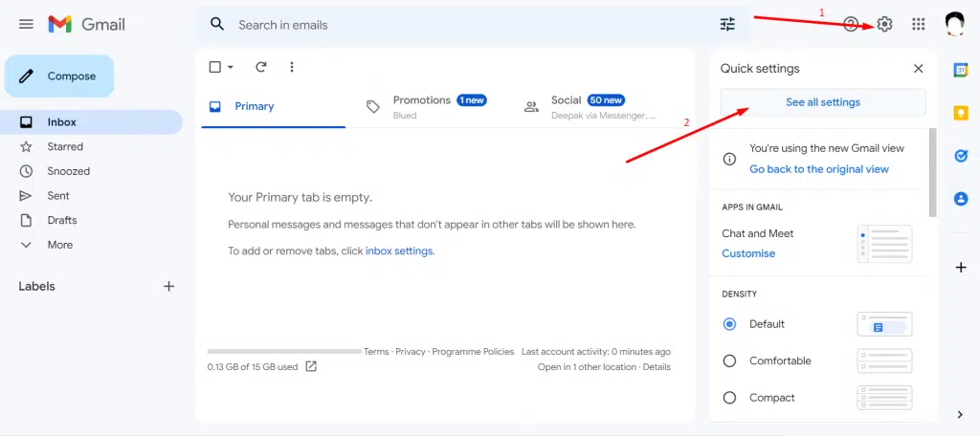Screen dimensions: 980x436
Task: Open the Inbox folder
Action: pos(91,121)
